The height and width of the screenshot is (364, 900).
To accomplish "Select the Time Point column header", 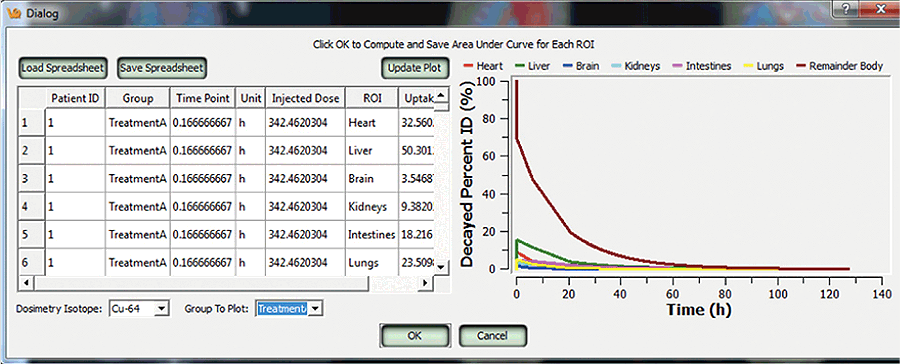I will click(x=203, y=98).
